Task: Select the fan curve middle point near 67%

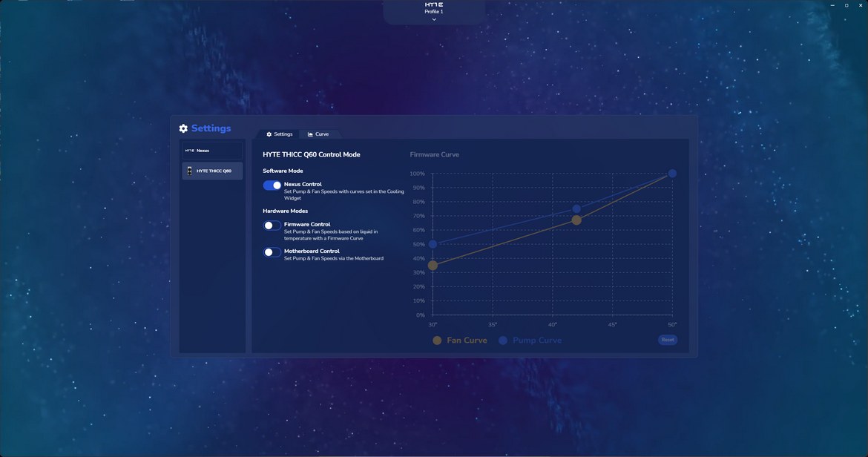Action: pos(576,220)
